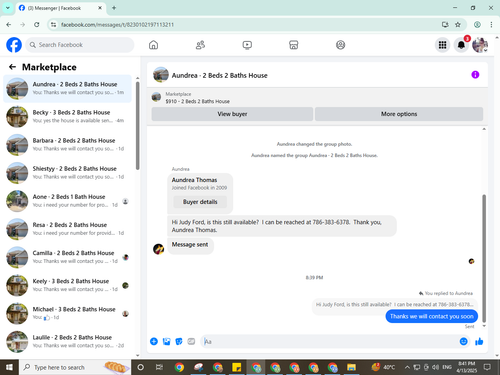Choose a GIF icon in composer

[x=191, y=341]
